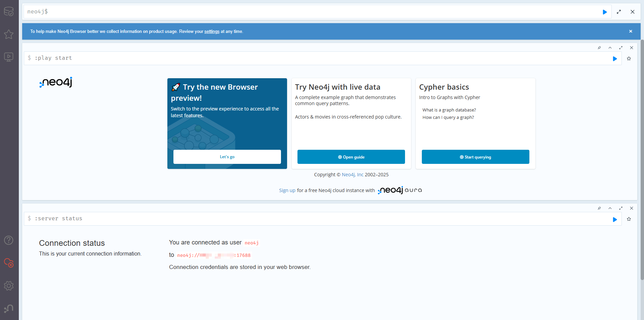Click 'Intro to Graphs with Cypher' text
This screenshot has width=644, height=320.
[x=449, y=97]
